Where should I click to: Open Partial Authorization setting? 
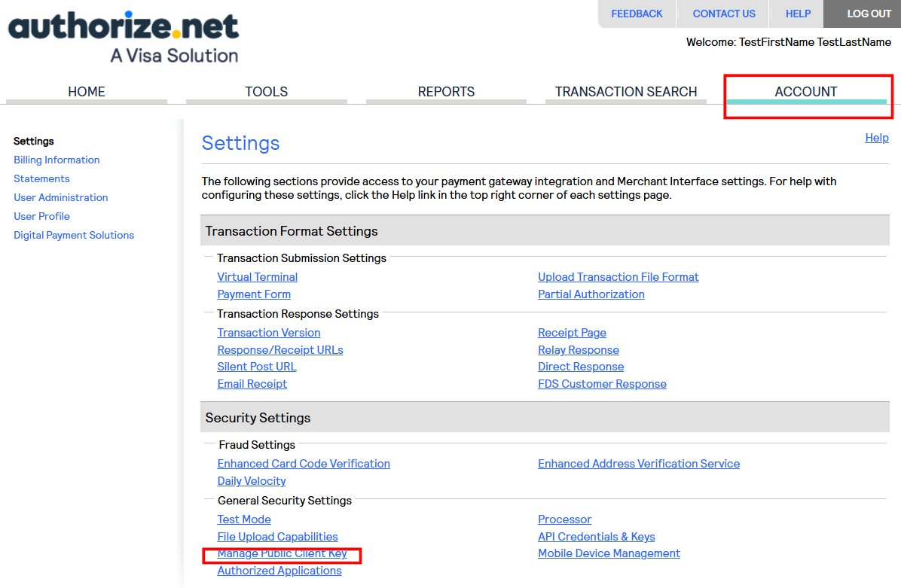[x=591, y=294]
